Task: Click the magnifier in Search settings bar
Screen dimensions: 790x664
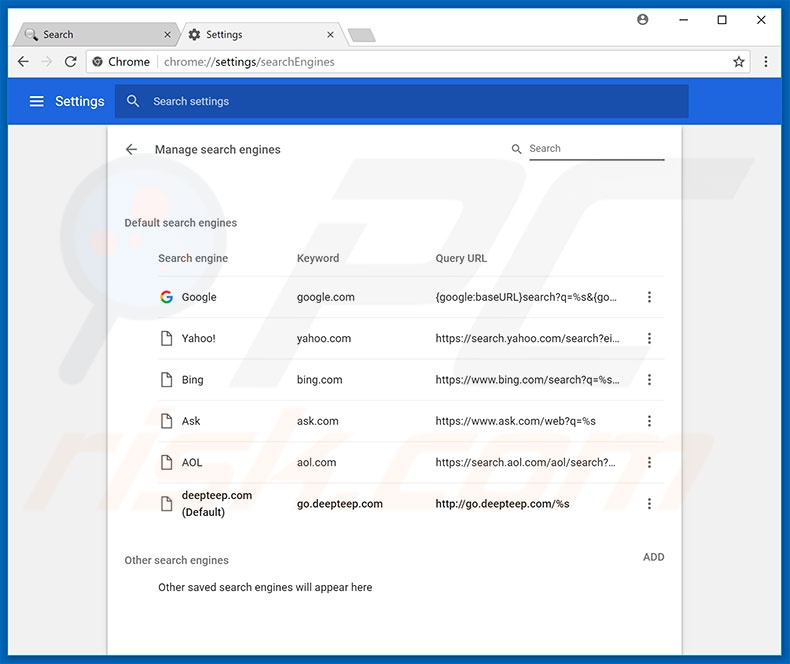Action: click(133, 101)
